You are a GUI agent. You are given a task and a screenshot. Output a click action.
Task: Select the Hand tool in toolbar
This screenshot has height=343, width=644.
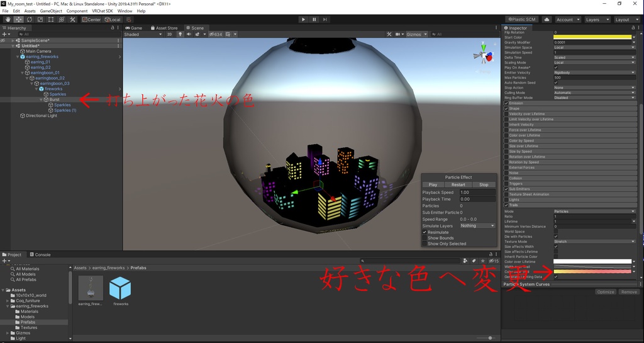point(8,20)
